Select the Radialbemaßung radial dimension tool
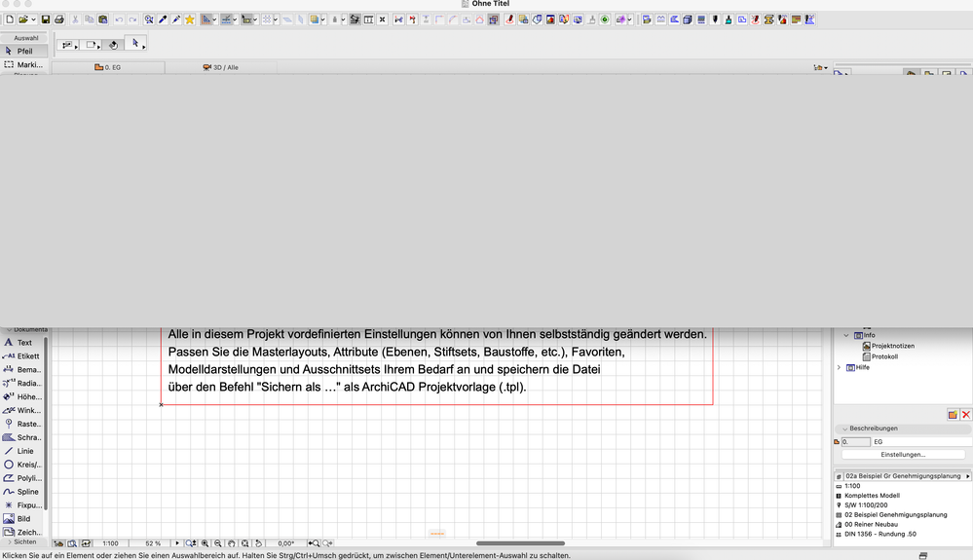Viewport: 973px width, 560px height. click(x=23, y=384)
